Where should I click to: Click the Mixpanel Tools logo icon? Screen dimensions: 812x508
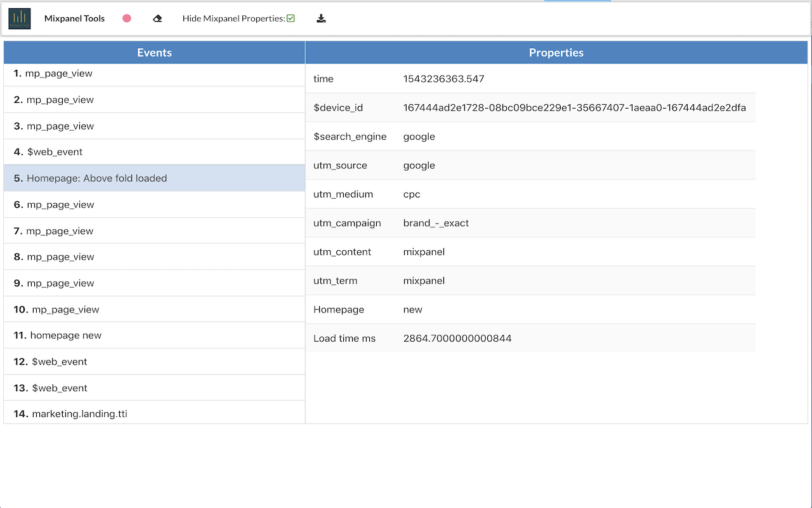pos(19,18)
